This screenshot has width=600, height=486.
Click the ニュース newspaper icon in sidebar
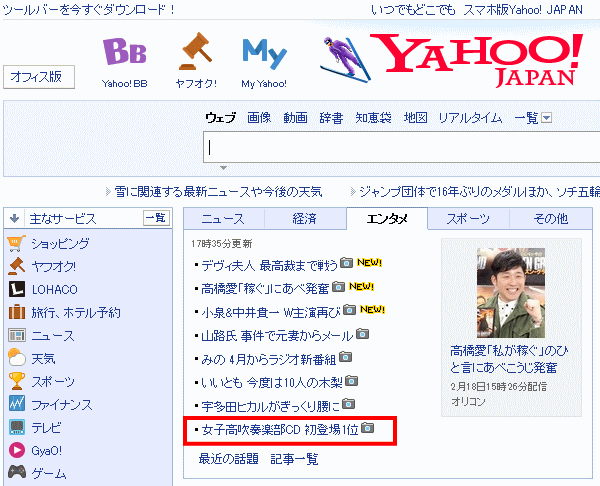tap(17, 336)
